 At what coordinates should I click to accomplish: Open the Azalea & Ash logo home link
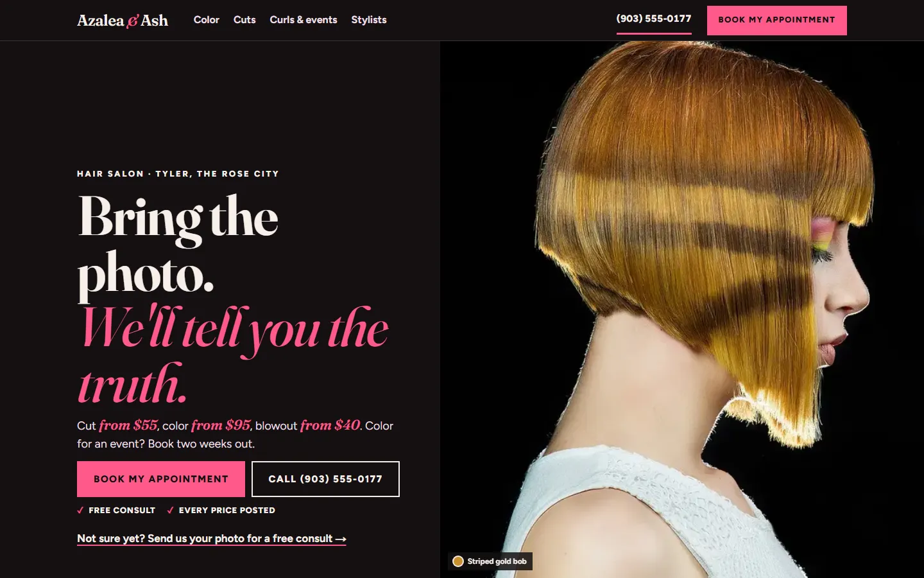pyautogui.click(x=123, y=21)
